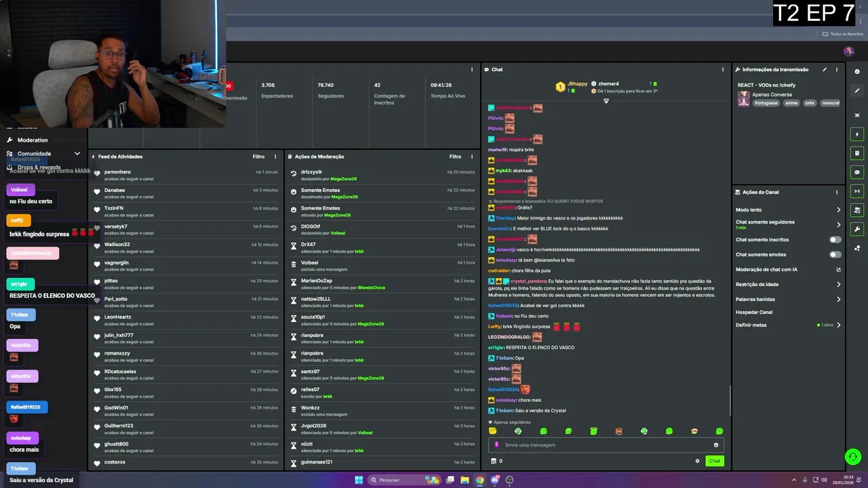Viewport: 868px width, 488px height.
Task: Open Ações de Moderação Filtro dropdown
Action: tap(456, 157)
